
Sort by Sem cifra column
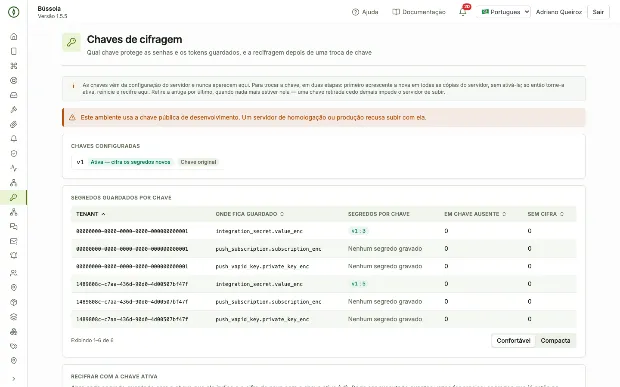click(545, 214)
